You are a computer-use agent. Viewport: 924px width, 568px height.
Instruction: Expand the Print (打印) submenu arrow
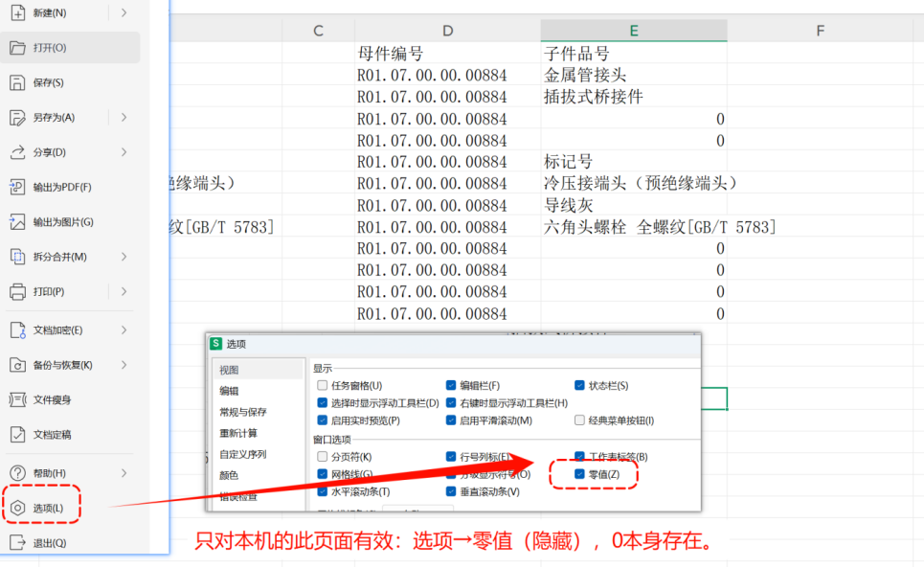(x=124, y=291)
